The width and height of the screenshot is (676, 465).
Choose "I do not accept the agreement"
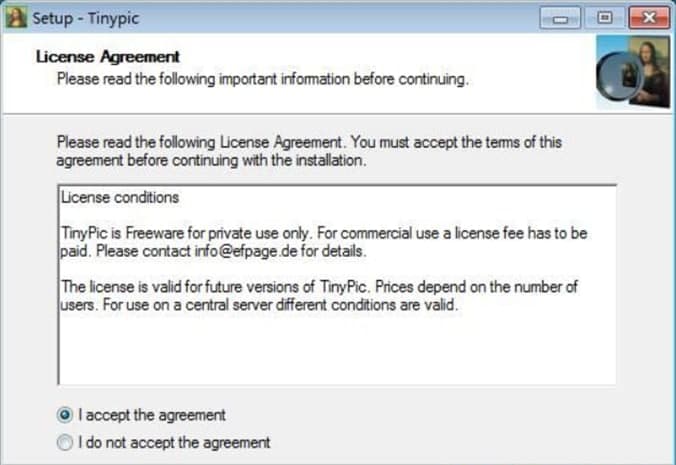coord(66,442)
